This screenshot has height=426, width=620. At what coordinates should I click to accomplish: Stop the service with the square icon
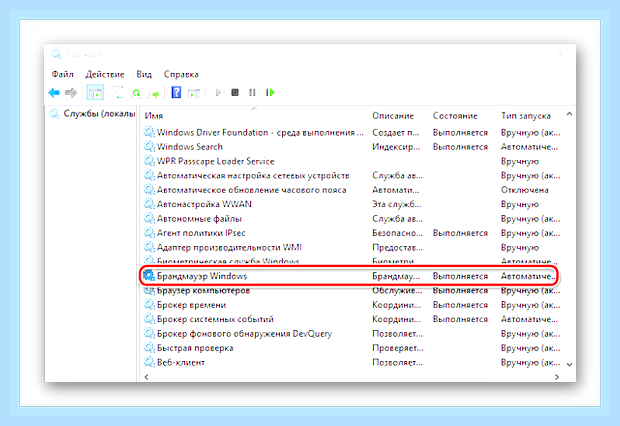tap(235, 93)
